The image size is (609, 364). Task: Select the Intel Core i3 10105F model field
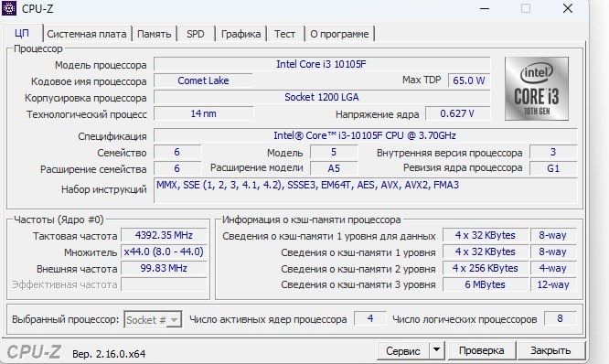(322, 64)
